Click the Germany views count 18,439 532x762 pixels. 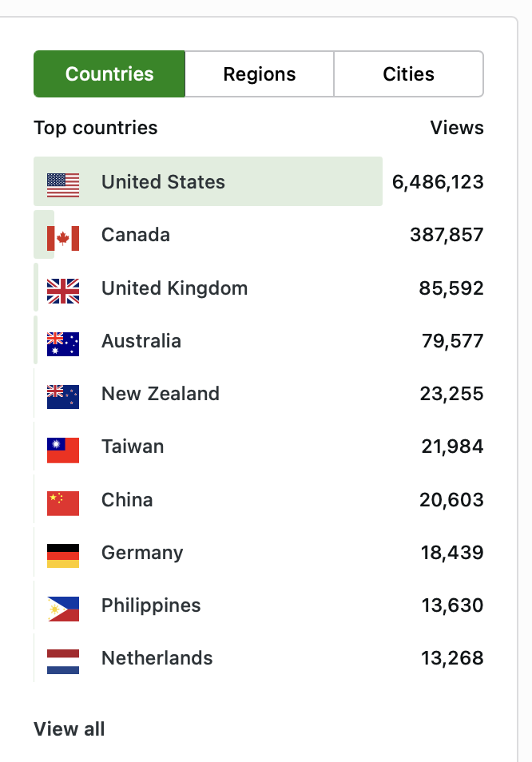click(x=452, y=553)
